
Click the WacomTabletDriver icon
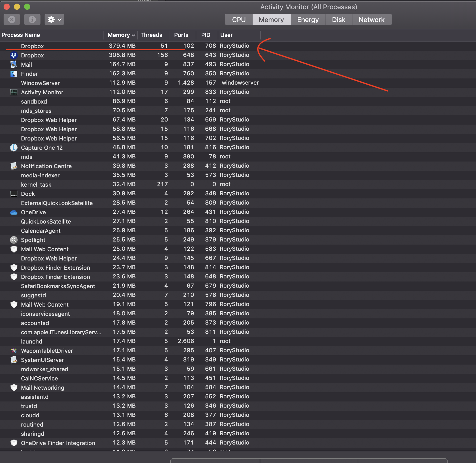14,350
